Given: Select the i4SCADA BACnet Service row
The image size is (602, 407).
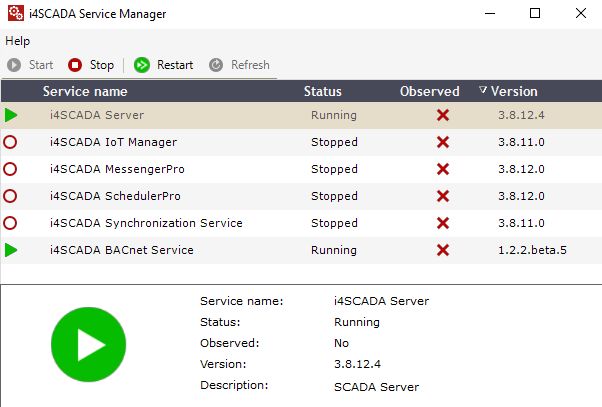Looking at the screenshot, I should pos(301,250).
